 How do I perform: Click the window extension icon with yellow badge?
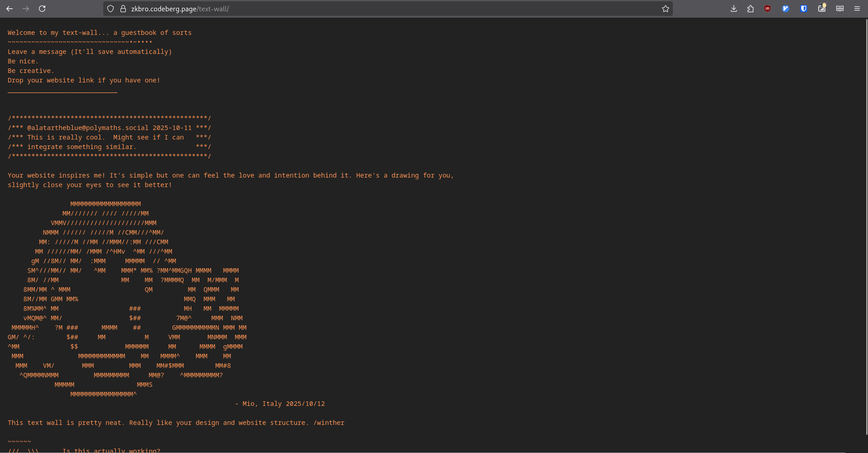point(821,9)
